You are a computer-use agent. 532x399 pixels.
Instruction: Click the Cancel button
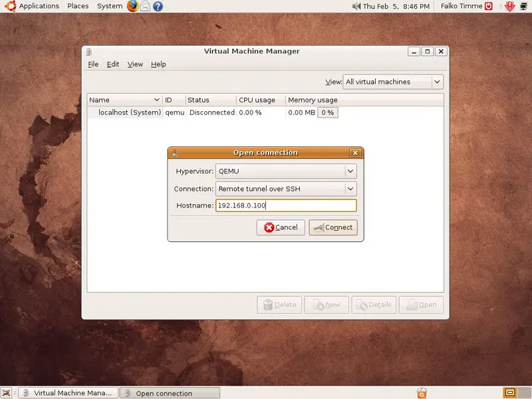pos(281,227)
